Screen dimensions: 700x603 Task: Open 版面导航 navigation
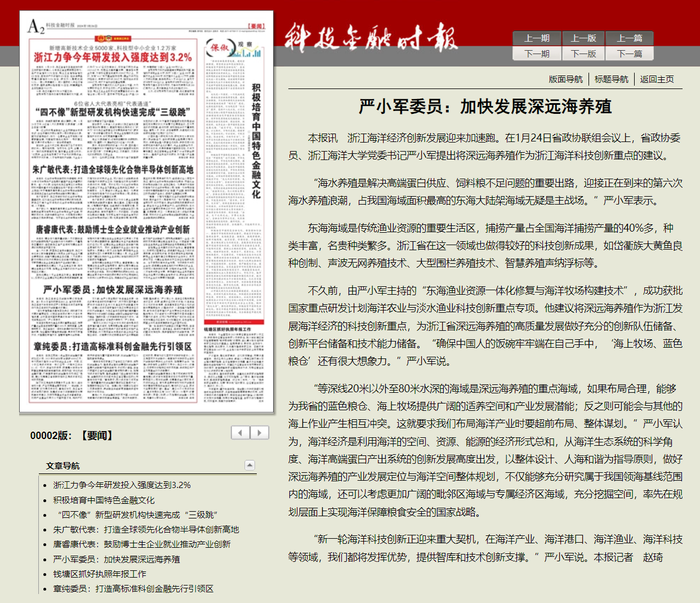tap(565, 79)
